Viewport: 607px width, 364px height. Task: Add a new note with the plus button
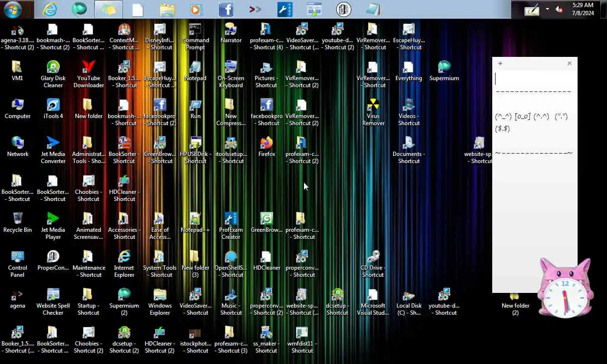coord(500,63)
